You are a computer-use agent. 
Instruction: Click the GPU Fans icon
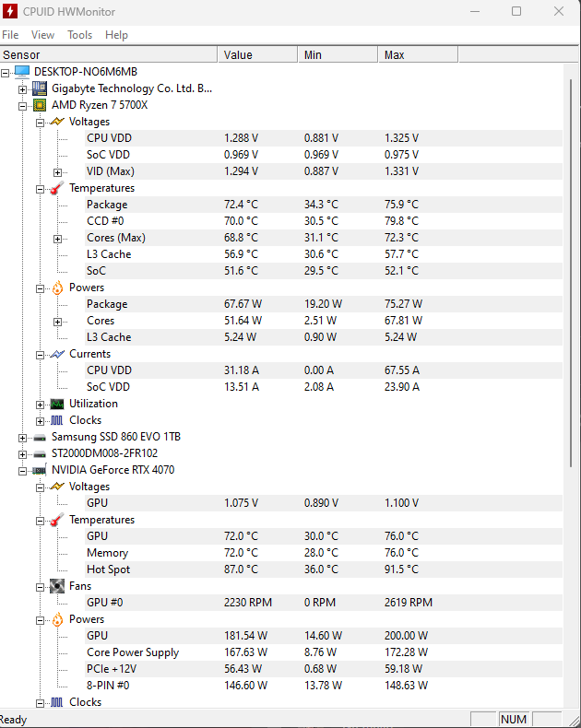pos(57,586)
